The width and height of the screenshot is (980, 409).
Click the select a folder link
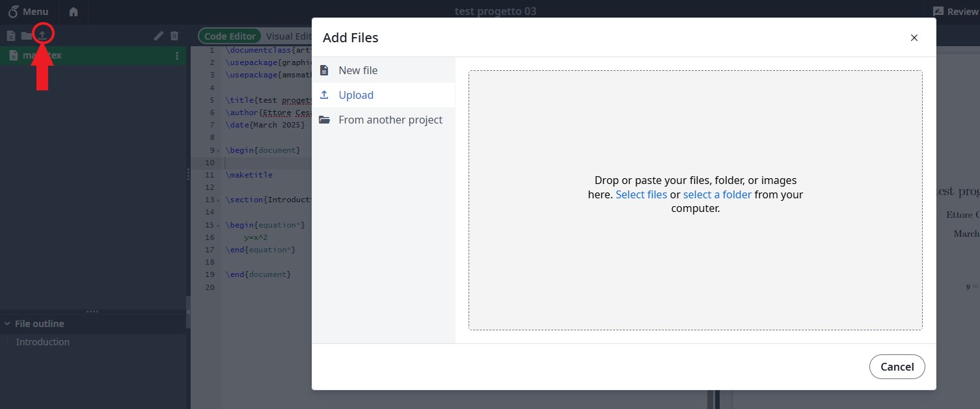[717, 194]
